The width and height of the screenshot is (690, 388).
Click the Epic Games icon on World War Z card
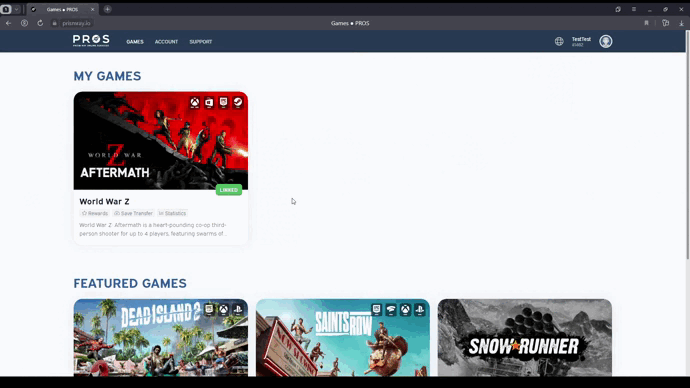tap(224, 102)
